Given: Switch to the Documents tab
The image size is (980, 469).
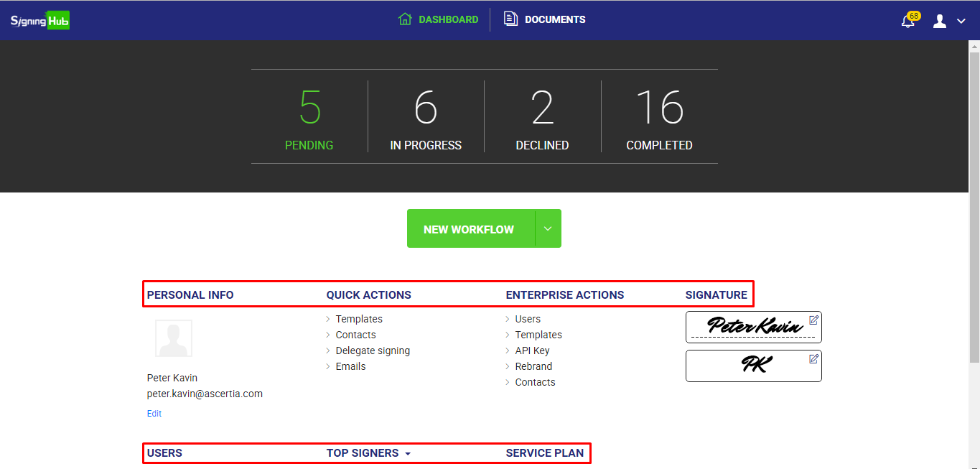Looking at the screenshot, I should pos(554,20).
